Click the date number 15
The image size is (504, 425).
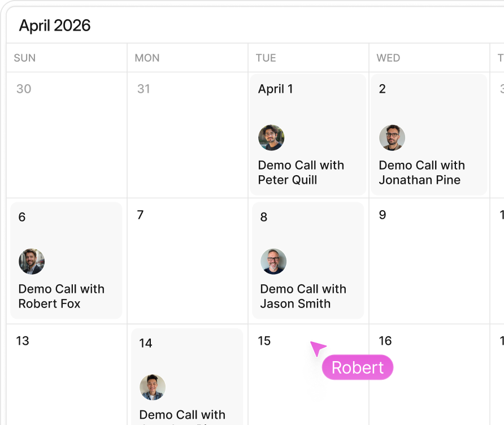coord(264,341)
